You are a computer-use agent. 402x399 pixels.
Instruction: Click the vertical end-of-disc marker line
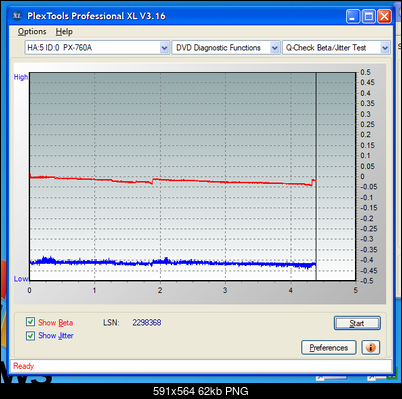[x=316, y=177]
